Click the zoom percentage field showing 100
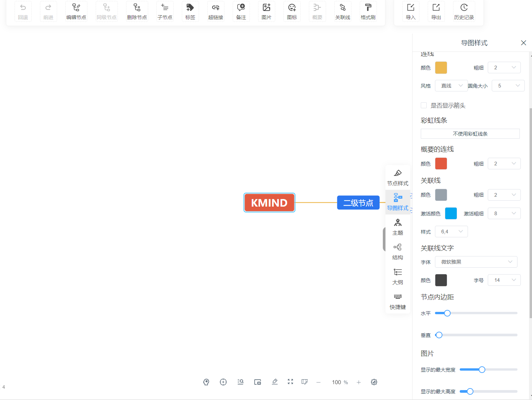 tap(337, 382)
